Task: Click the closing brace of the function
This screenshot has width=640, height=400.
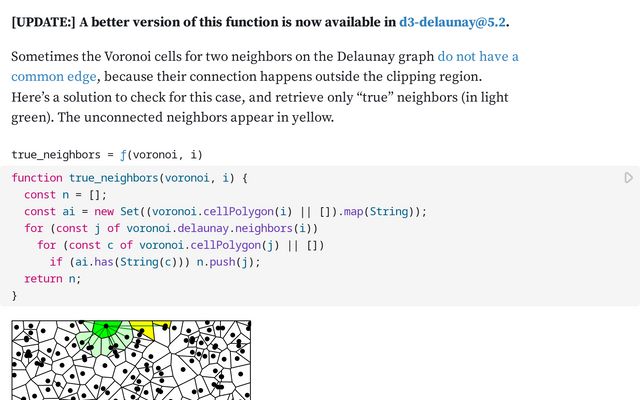Action: click(x=14, y=295)
